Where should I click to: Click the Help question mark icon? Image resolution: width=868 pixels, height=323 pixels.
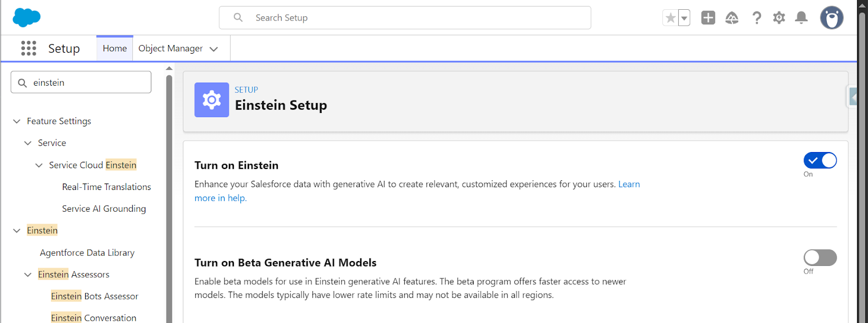click(x=756, y=18)
